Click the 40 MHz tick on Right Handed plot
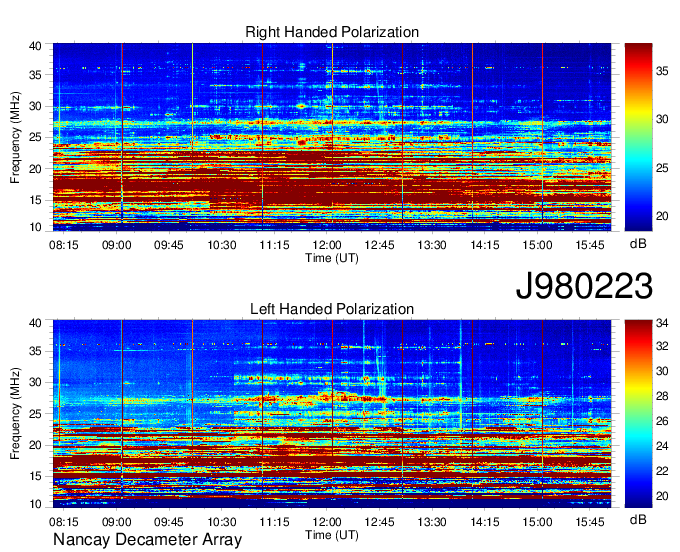Screen dimensions: 680x552 pyautogui.click(x=35, y=46)
